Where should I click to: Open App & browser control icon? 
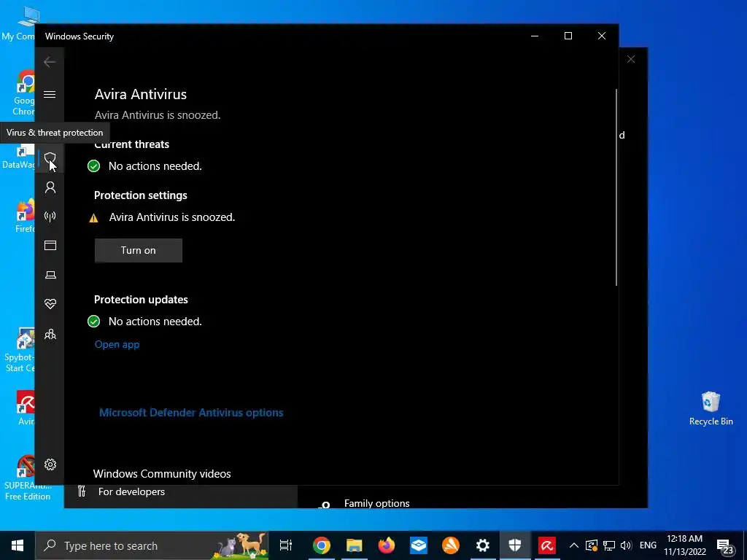coord(50,245)
